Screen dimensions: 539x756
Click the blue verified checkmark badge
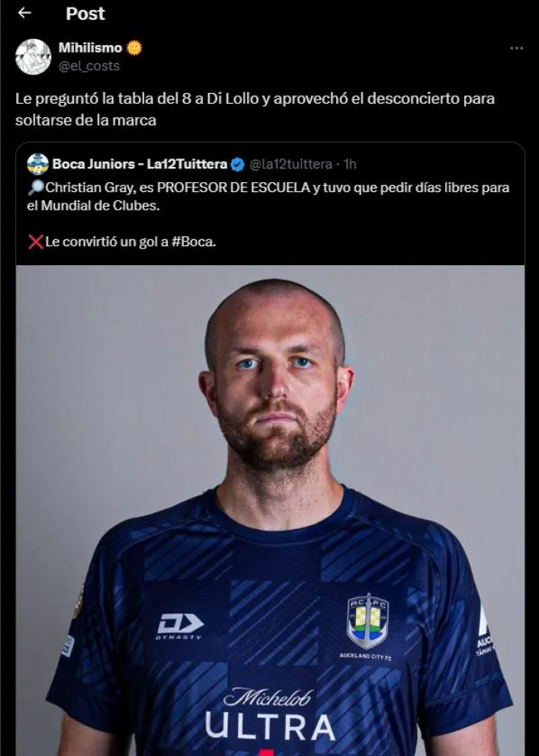click(237, 165)
